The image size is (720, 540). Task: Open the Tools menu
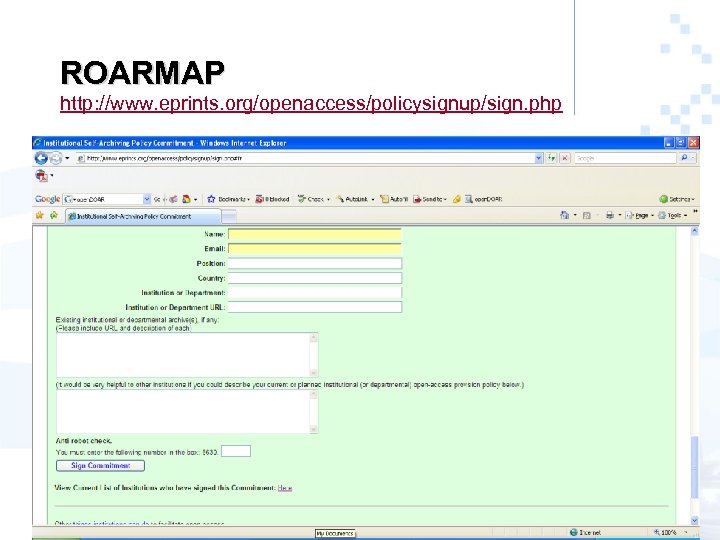tap(672, 215)
